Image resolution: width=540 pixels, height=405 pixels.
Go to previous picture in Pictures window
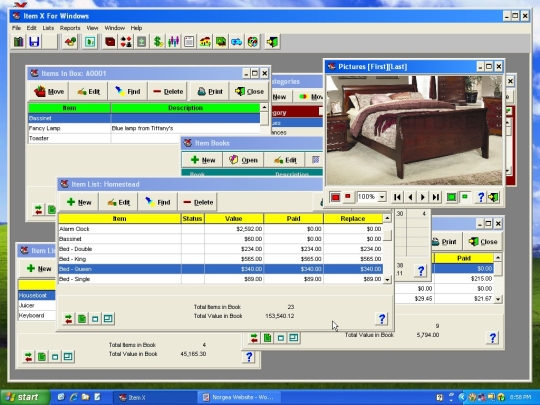click(410, 197)
